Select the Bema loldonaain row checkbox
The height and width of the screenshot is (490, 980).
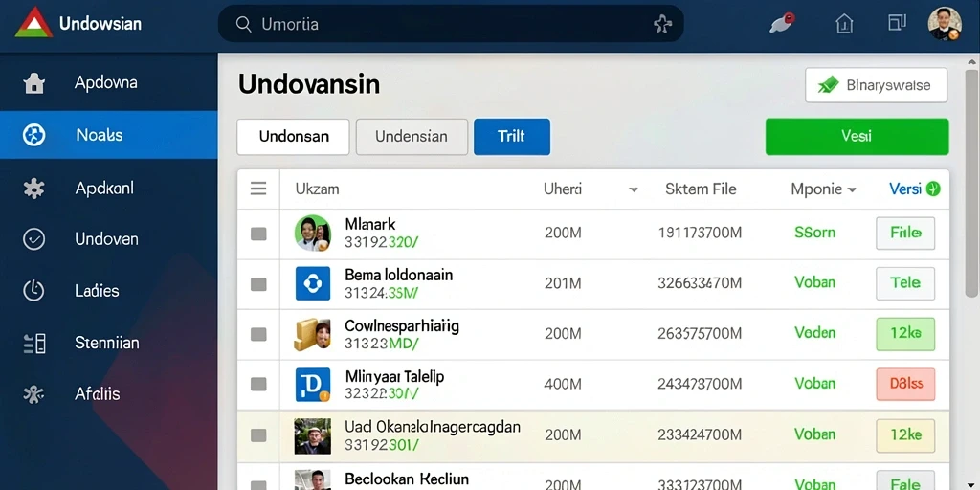click(x=258, y=284)
